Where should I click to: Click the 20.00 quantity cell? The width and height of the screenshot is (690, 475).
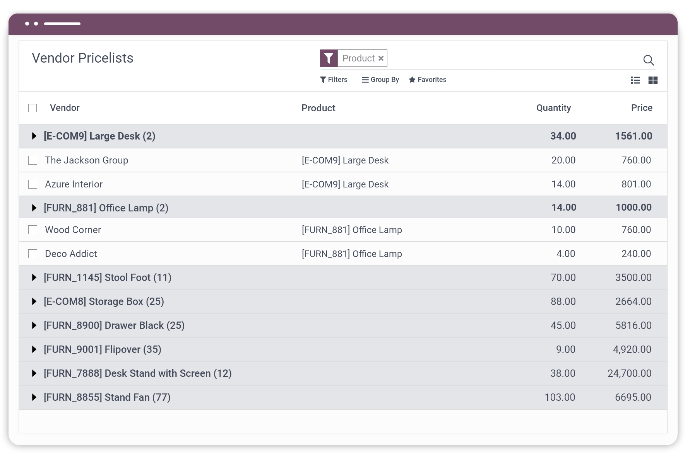(563, 160)
